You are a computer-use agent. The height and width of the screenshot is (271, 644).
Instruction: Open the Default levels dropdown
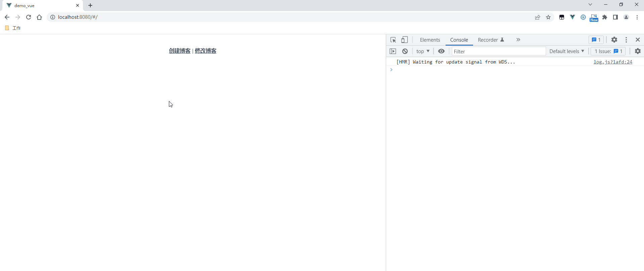tap(566, 51)
